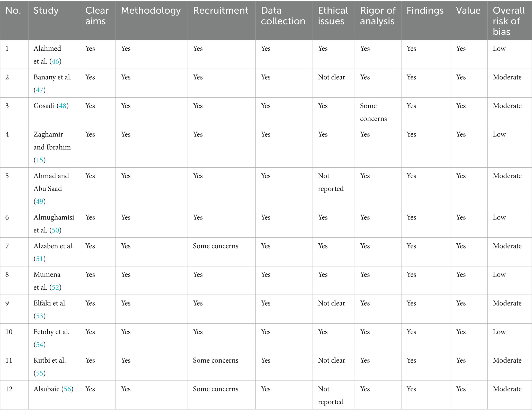The width and height of the screenshot is (532, 414).
Task: Click reference 49 for Ahmad and Abu Saad
Action: point(39,201)
